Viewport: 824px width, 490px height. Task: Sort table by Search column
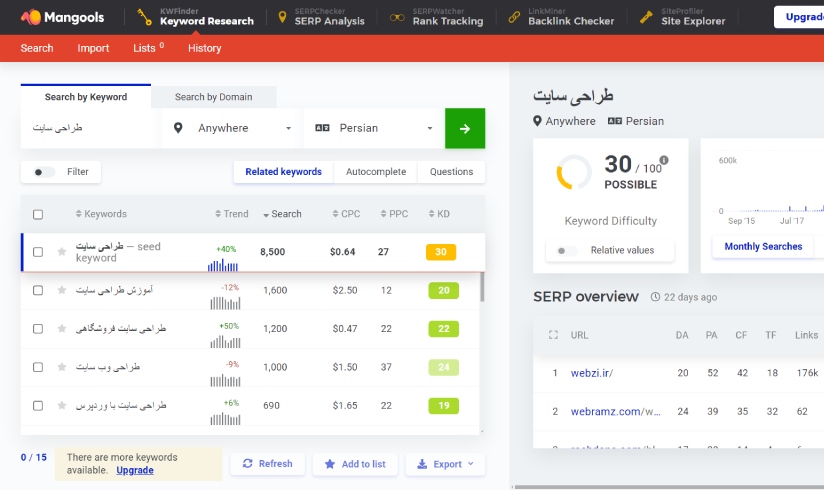coord(282,214)
